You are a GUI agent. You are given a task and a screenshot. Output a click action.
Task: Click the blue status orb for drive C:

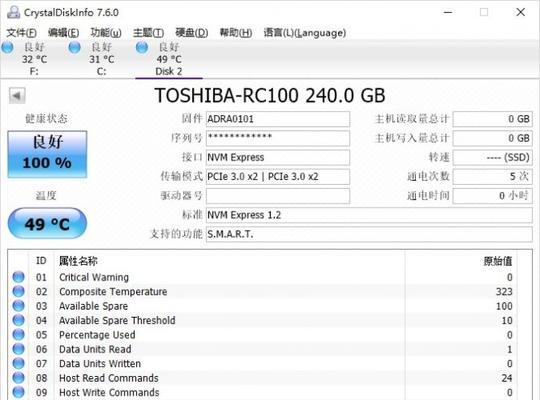(75, 48)
